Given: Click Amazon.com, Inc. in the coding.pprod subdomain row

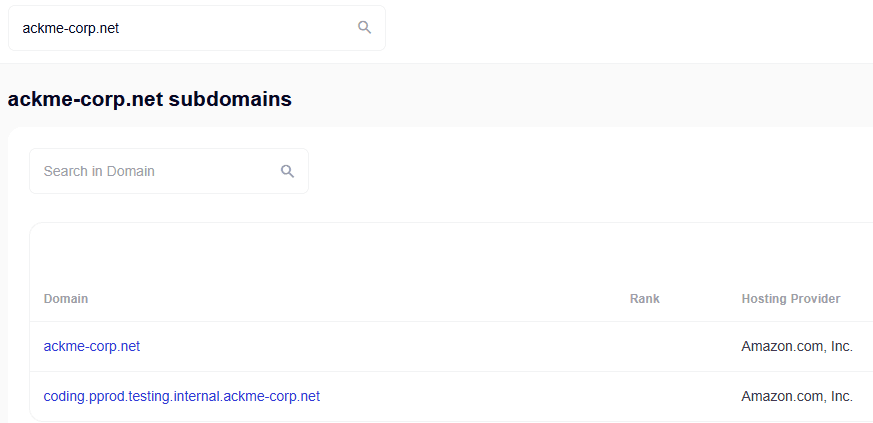Looking at the screenshot, I should point(797,396).
